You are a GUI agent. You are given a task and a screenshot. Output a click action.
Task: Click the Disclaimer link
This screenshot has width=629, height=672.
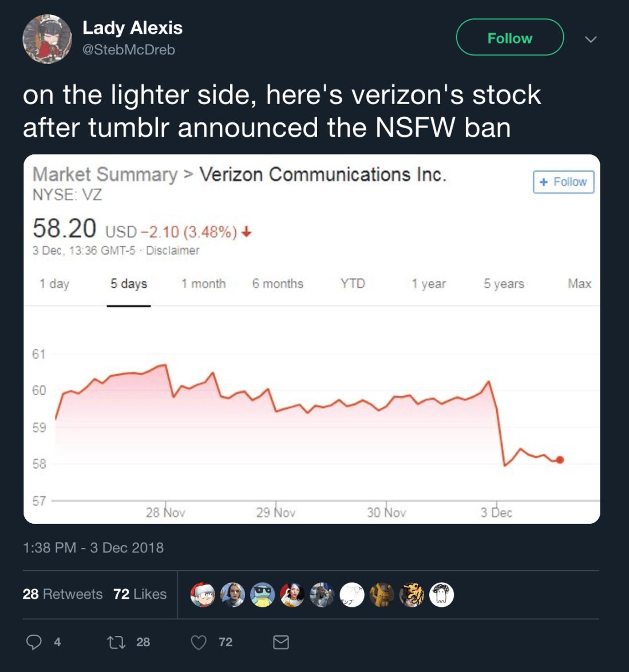(x=173, y=250)
